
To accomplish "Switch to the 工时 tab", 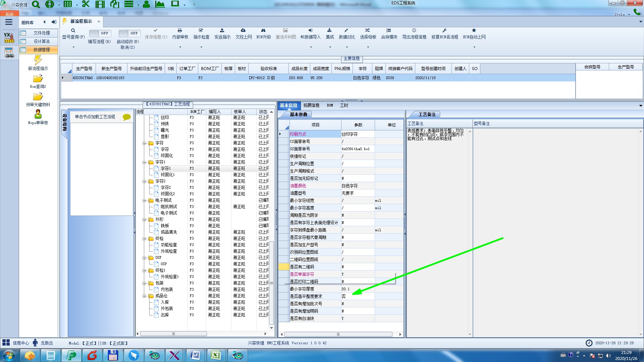I will point(344,105).
